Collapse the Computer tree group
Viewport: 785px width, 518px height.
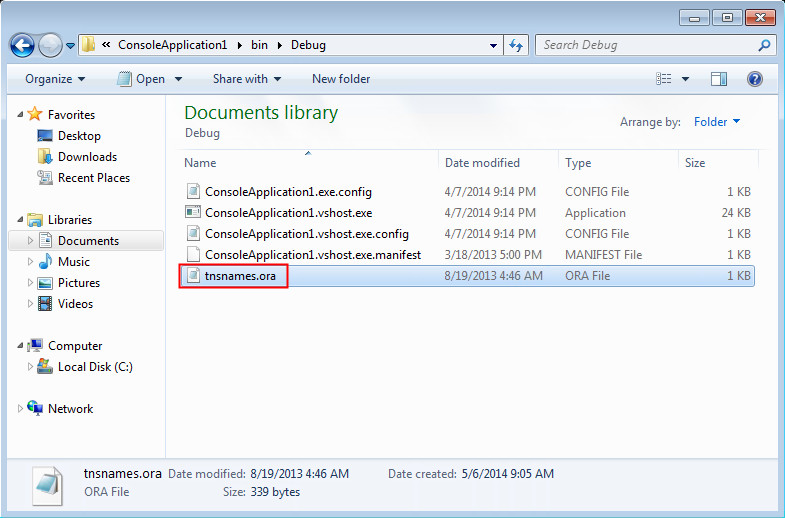[x=20, y=346]
